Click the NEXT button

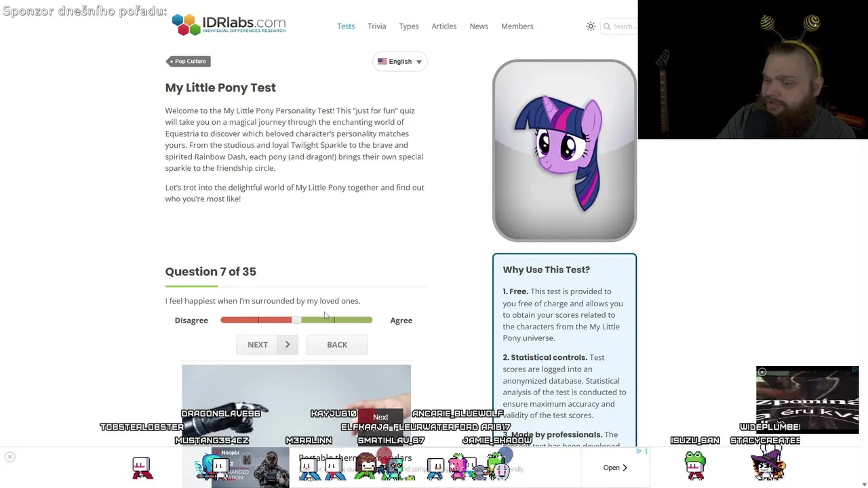pos(267,344)
